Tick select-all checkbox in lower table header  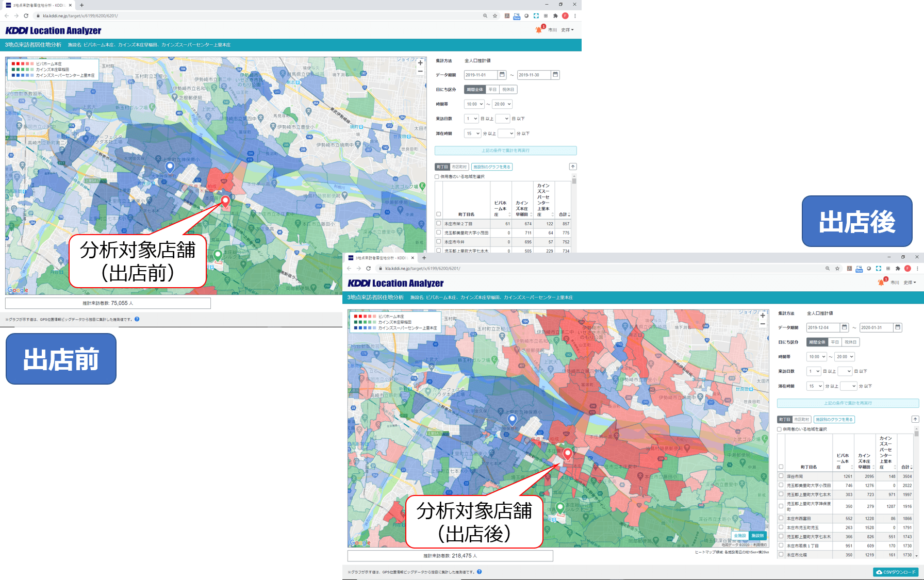pyautogui.click(x=781, y=467)
